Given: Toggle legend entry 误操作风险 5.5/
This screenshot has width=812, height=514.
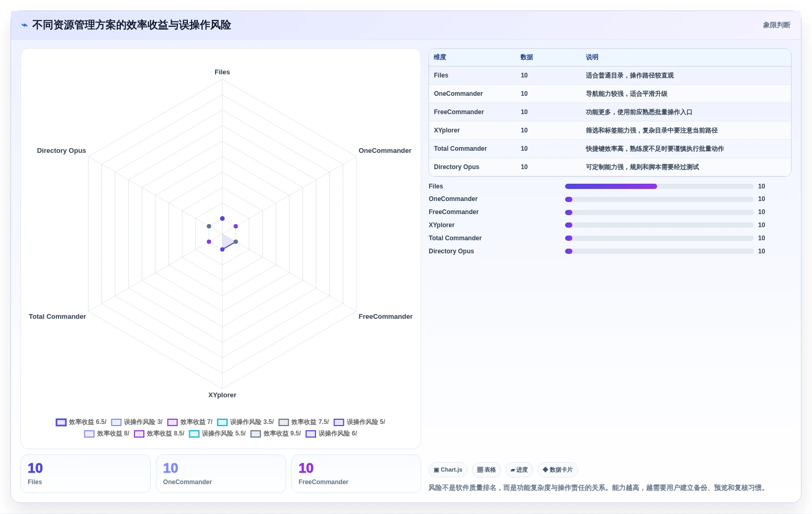Looking at the screenshot, I should [217, 433].
